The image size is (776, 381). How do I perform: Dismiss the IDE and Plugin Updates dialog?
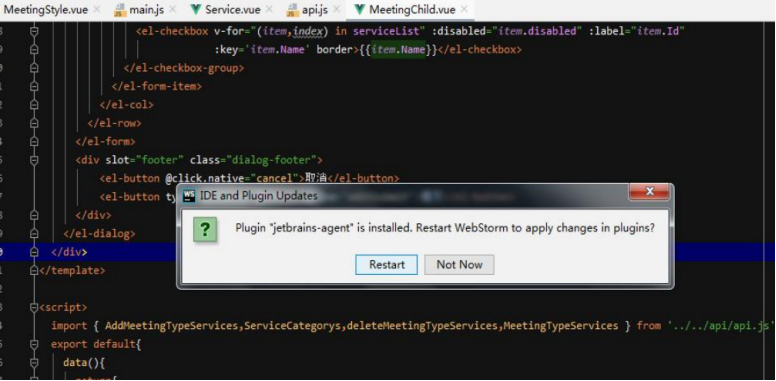650,191
